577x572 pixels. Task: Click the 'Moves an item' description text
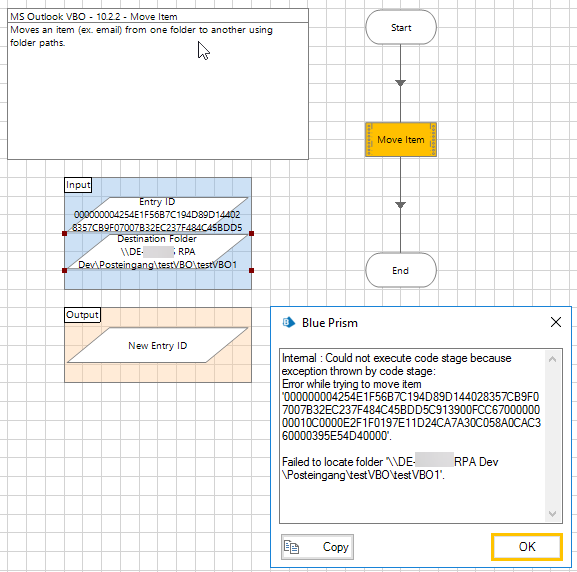[x=141, y=36]
